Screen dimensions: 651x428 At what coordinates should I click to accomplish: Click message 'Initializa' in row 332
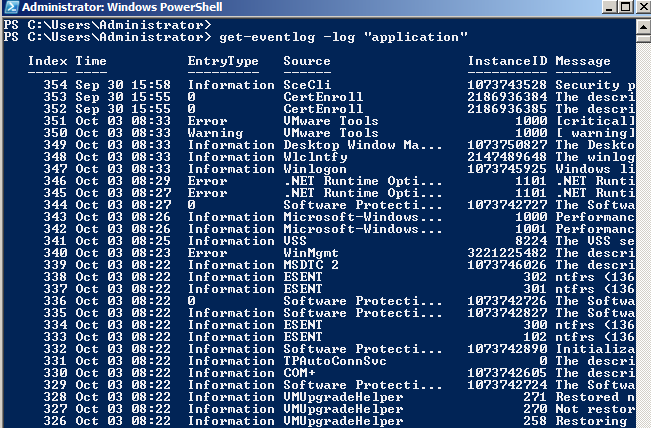(595, 349)
